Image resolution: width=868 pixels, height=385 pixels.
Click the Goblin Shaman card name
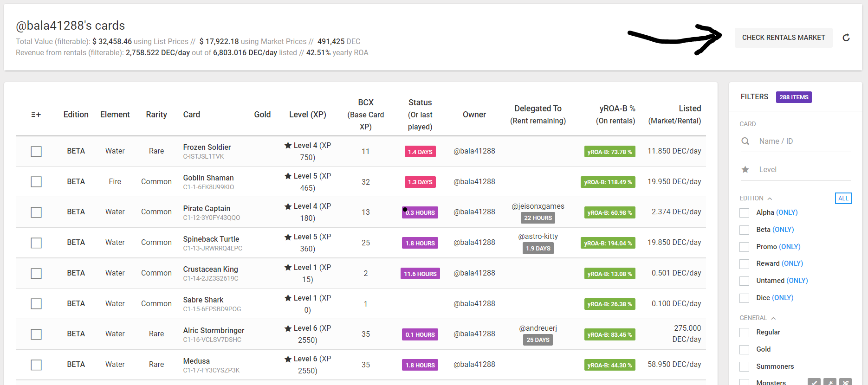[208, 178]
